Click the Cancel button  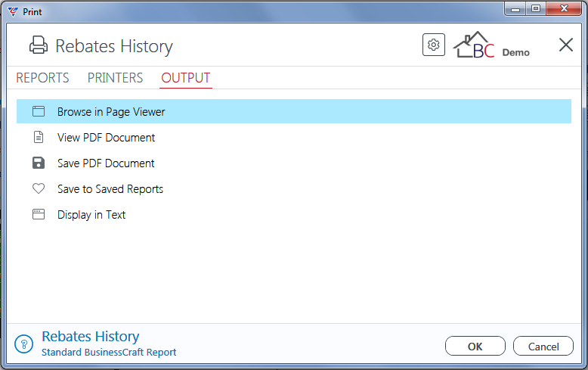pyautogui.click(x=543, y=346)
